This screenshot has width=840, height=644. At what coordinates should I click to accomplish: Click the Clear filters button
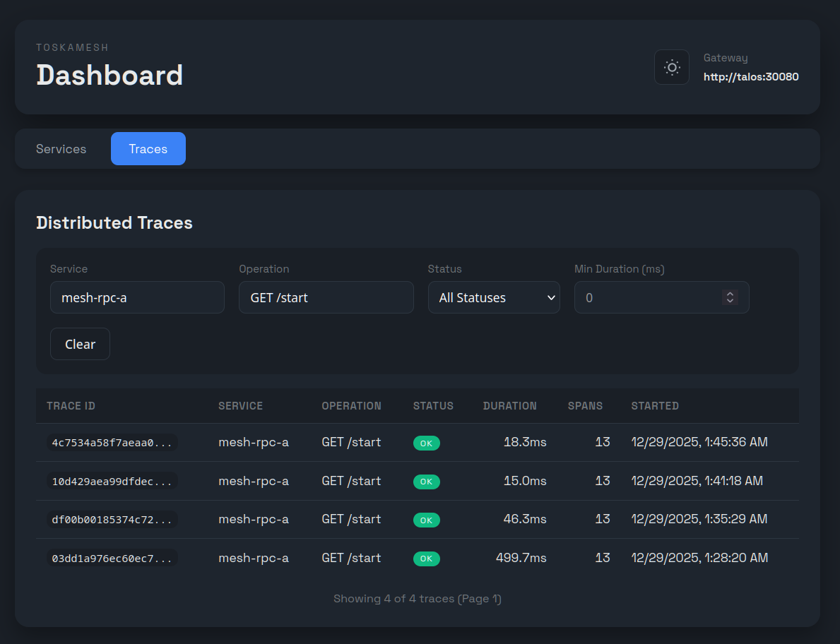pyautogui.click(x=80, y=344)
